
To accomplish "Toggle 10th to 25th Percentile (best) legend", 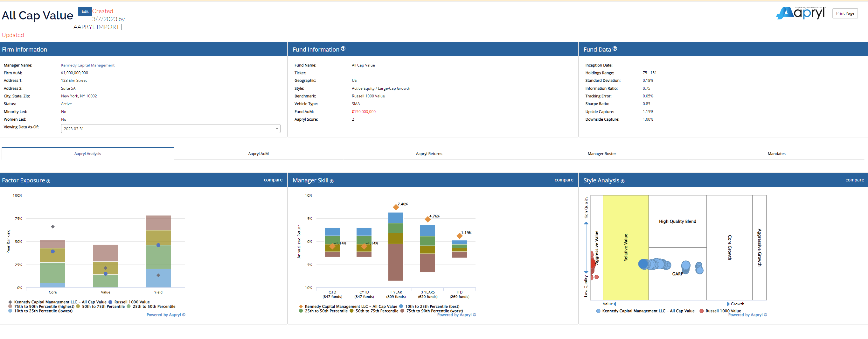I will [429, 306].
